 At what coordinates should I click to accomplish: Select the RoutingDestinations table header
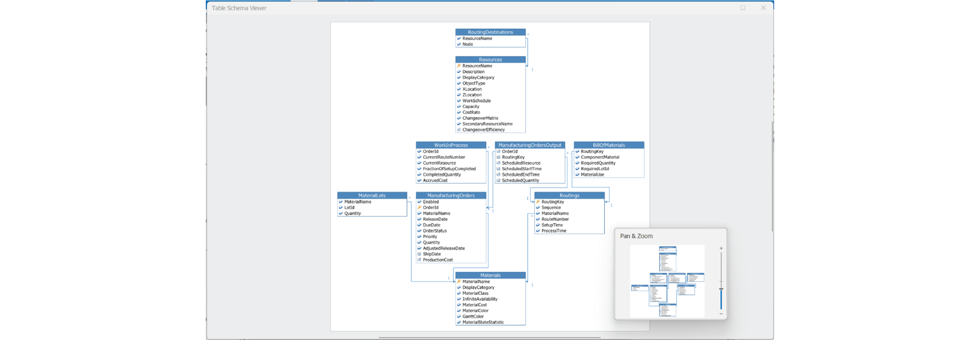(x=490, y=32)
